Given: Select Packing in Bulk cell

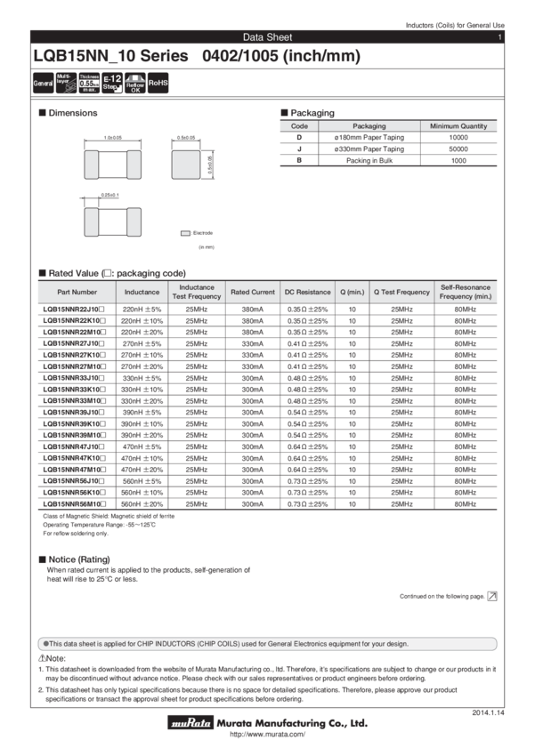Looking at the screenshot, I should [369, 161].
